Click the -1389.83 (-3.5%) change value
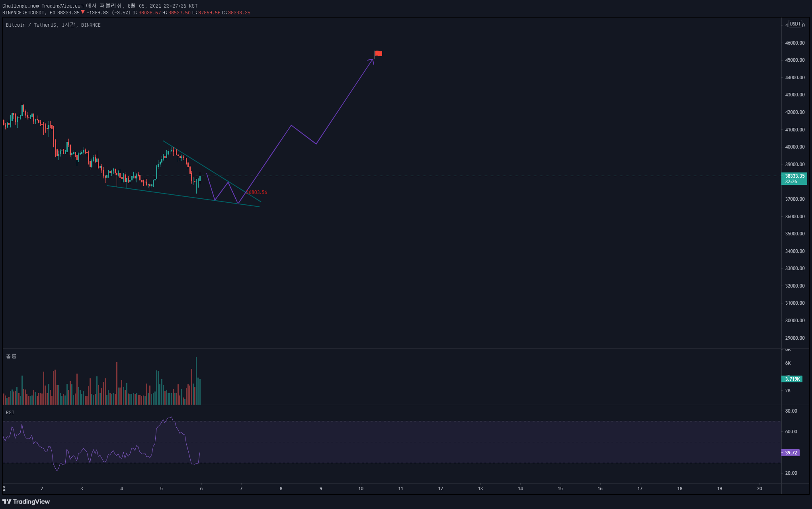This screenshot has width=812, height=509. click(x=108, y=13)
